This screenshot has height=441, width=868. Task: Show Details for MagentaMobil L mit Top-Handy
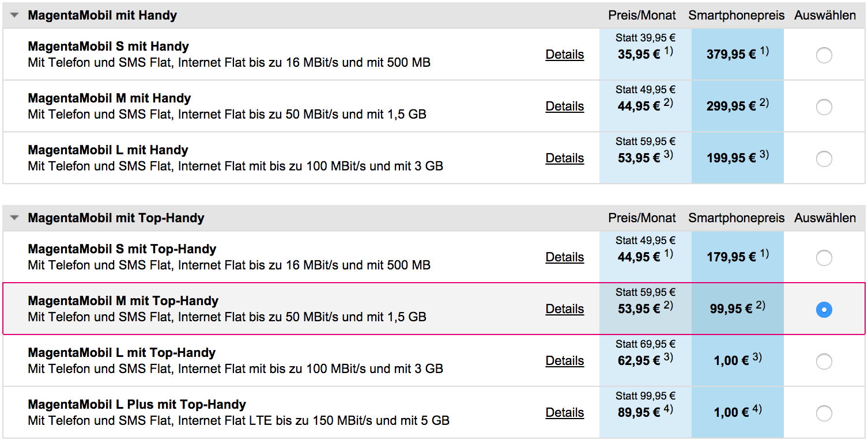point(565,361)
